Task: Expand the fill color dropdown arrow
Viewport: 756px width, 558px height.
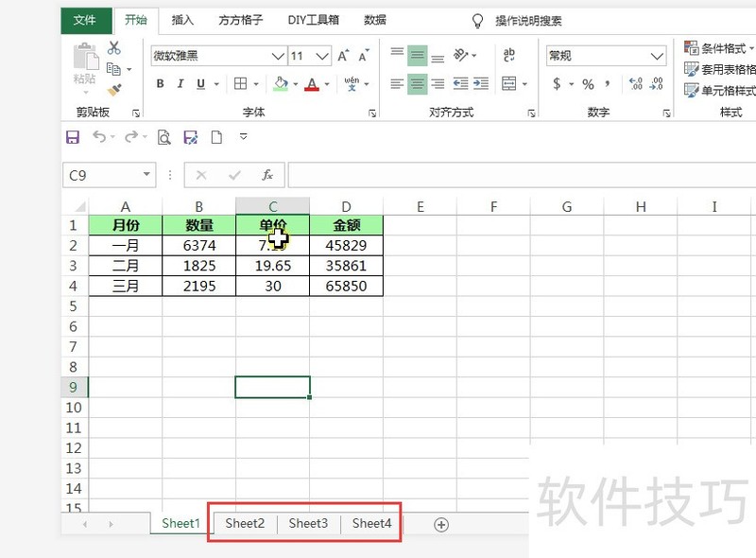Action: click(296, 84)
